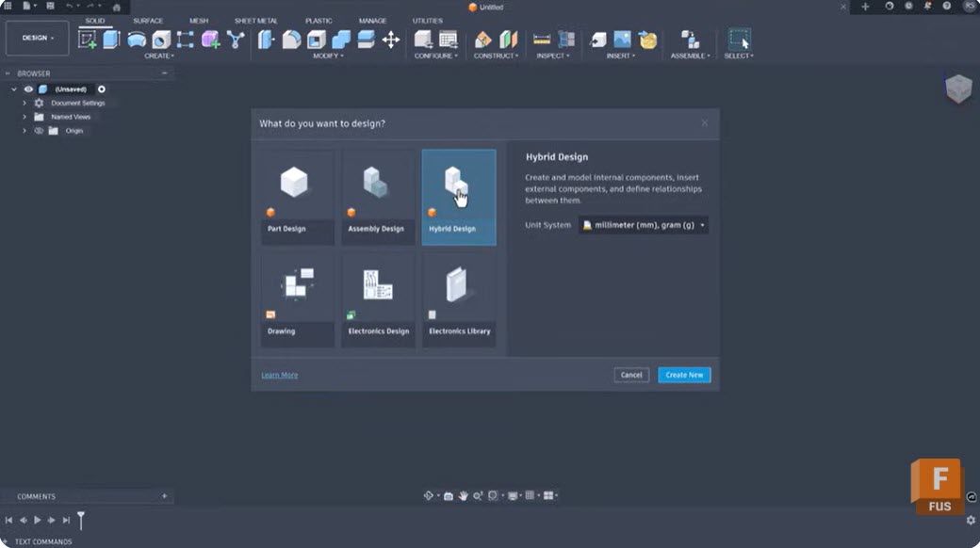Open the Change Parameters table icon
980x548 pixels.
point(449,40)
